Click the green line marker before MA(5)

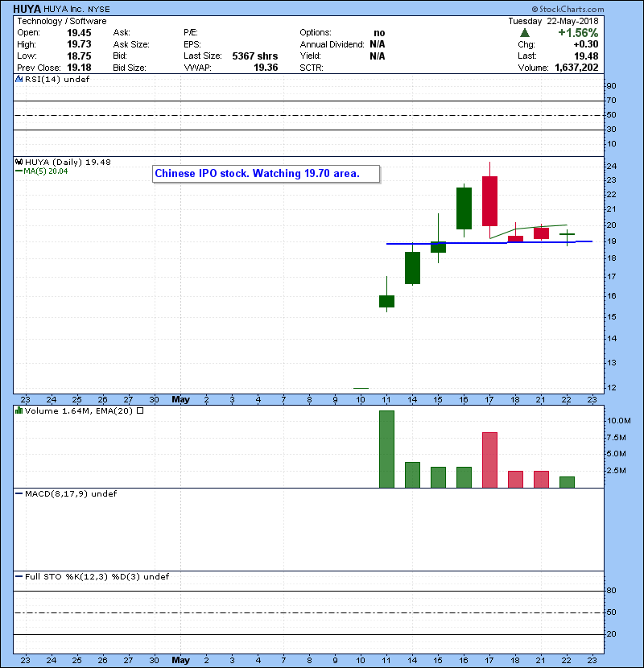point(19,171)
